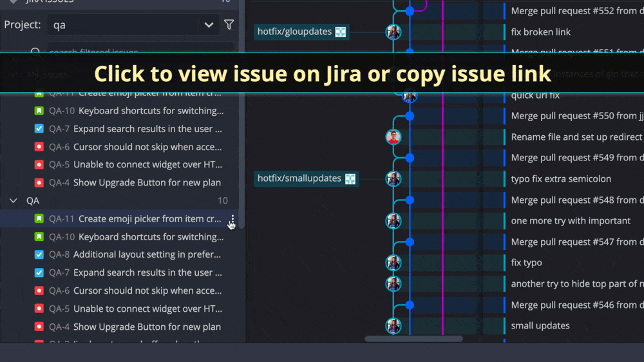This screenshot has width=644, height=362.
Task: Collapse the QA issue group chevron
Action: (14, 200)
